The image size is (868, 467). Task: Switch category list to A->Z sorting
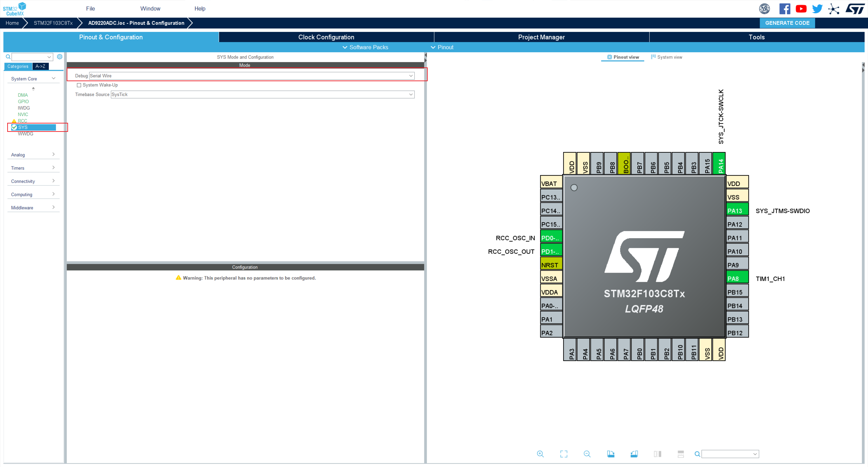40,66
